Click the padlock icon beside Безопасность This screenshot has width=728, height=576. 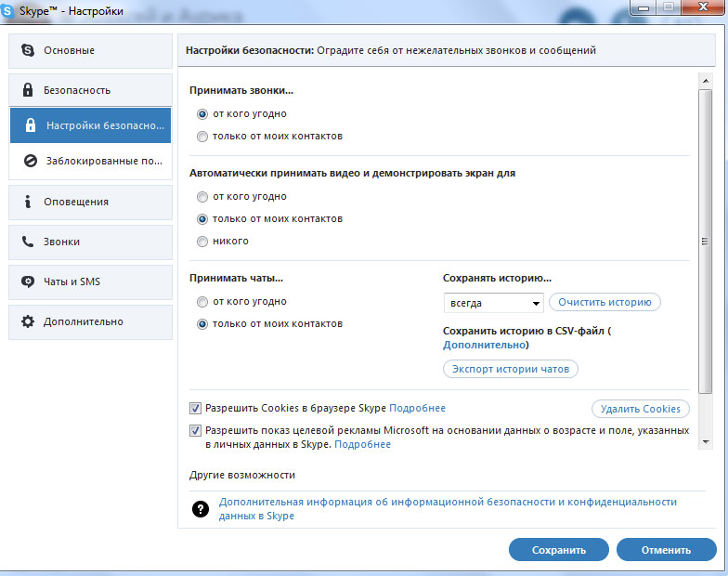coord(28,89)
